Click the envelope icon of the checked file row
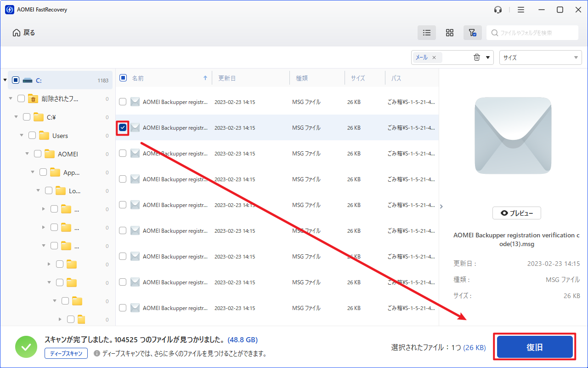The width and height of the screenshot is (588, 368). (x=135, y=128)
